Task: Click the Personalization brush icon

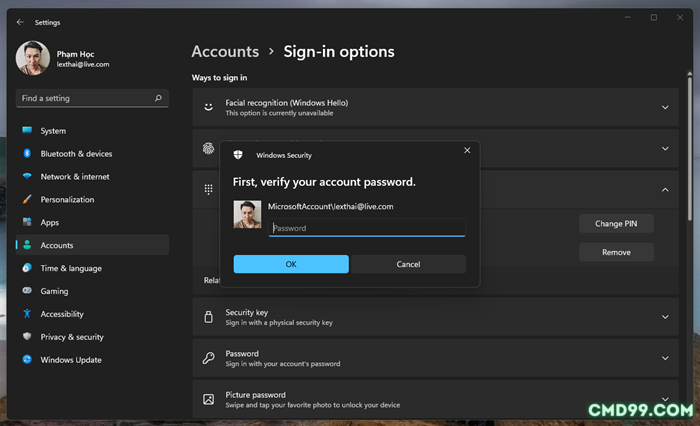Action: pos(27,199)
